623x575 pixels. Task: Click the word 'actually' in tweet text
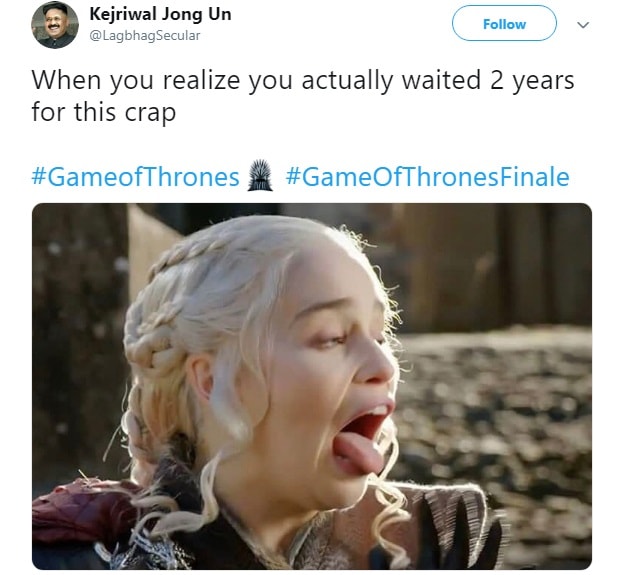347,80
